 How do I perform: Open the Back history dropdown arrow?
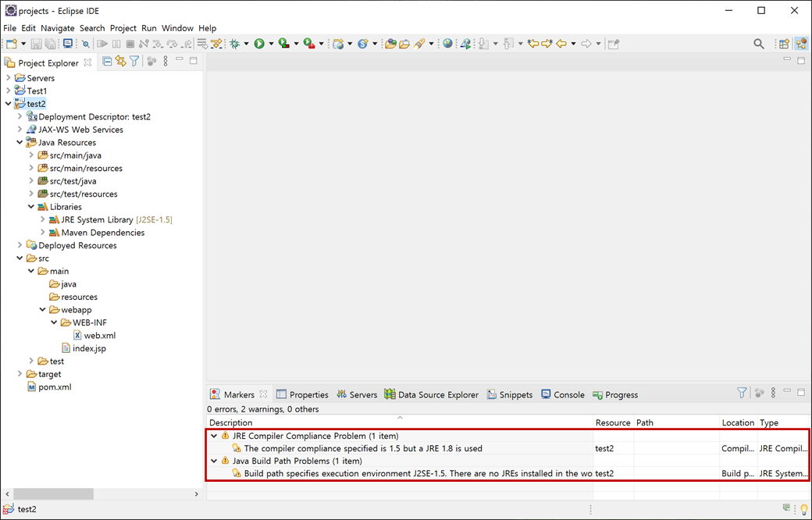point(573,44)
